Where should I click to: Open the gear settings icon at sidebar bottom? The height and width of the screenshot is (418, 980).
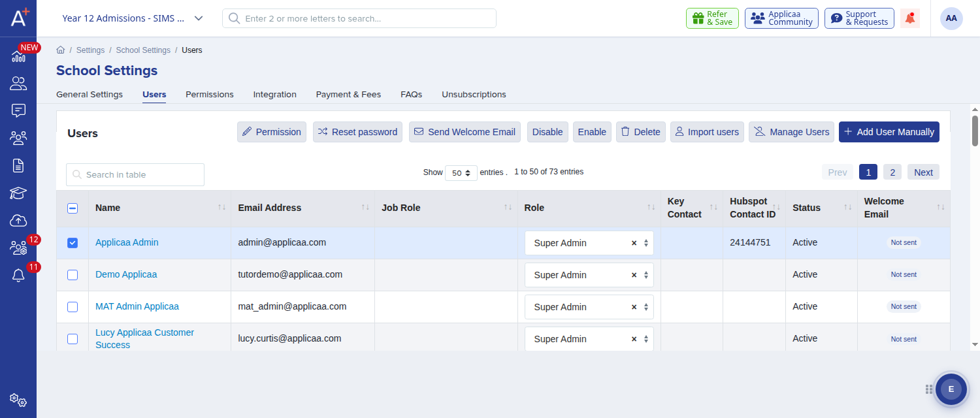point(18,400)
